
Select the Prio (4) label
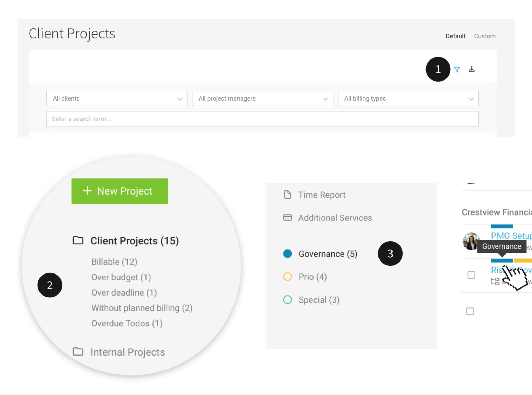313,277
